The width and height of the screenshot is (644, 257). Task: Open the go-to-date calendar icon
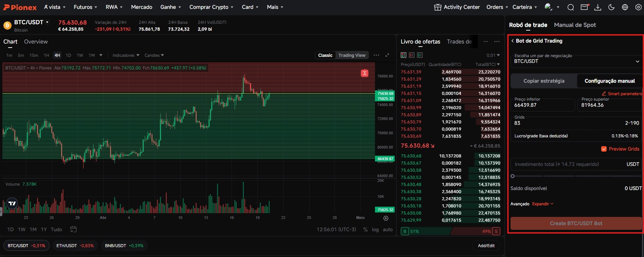coord(73,229)
